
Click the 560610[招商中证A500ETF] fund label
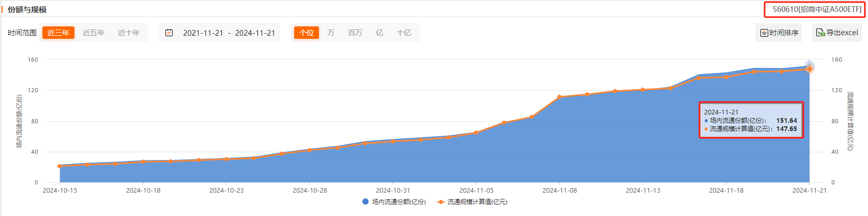point(817,9)
